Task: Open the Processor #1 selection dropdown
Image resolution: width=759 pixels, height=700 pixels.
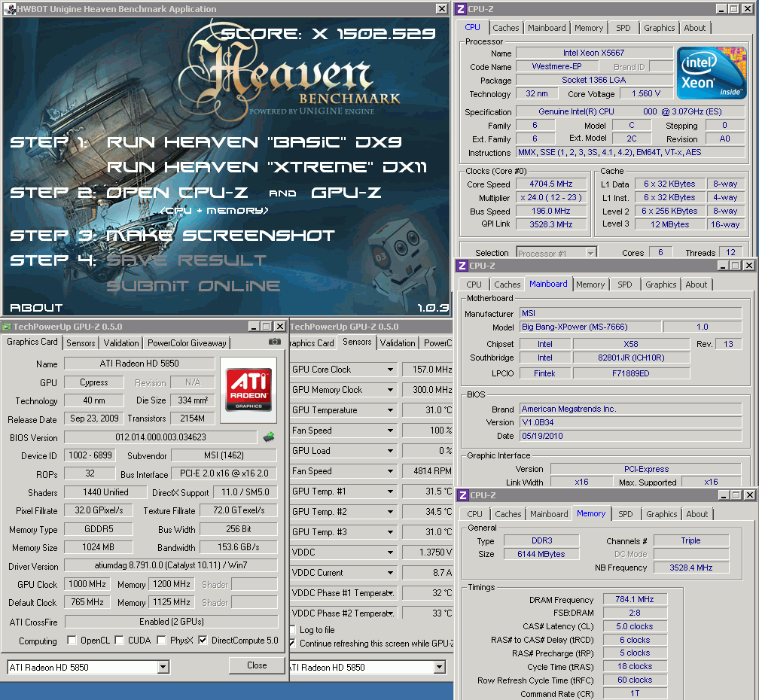Action: tap(590, 253)
